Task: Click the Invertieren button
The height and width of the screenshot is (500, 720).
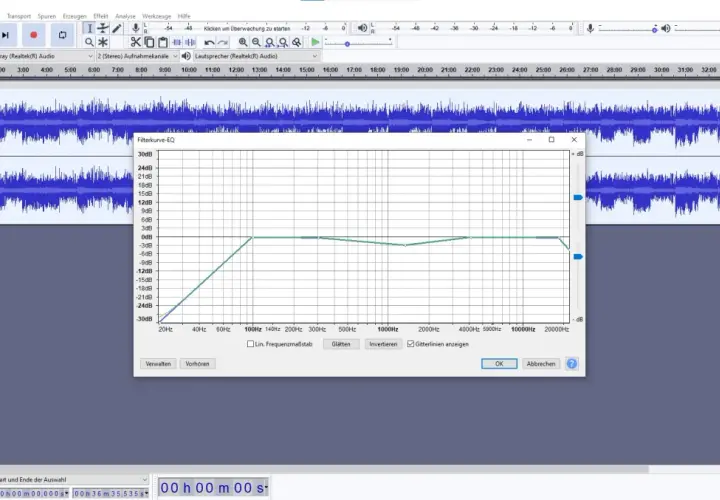Action: (383, 344)
